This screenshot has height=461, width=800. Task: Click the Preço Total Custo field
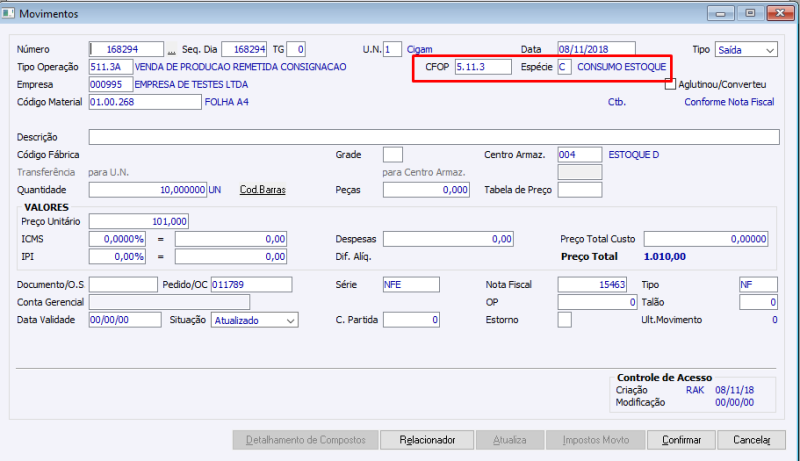[x=706, y=239]
